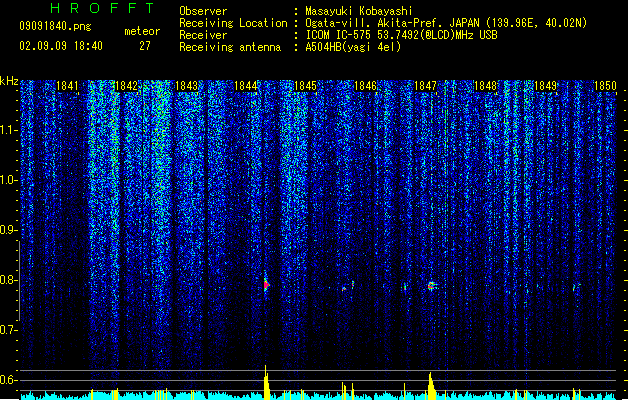
Task: Click the 1849 time marker
Action: 545,86
